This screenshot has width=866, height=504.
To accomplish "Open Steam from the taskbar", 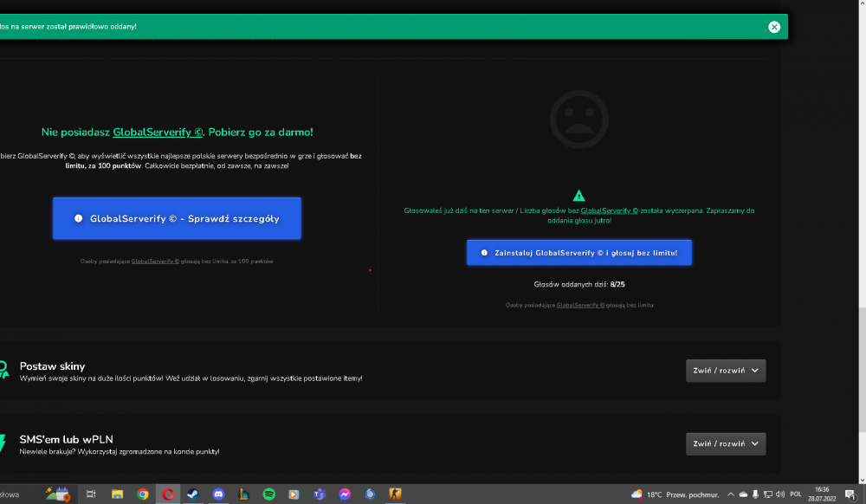I will click(x=193, y=494).
